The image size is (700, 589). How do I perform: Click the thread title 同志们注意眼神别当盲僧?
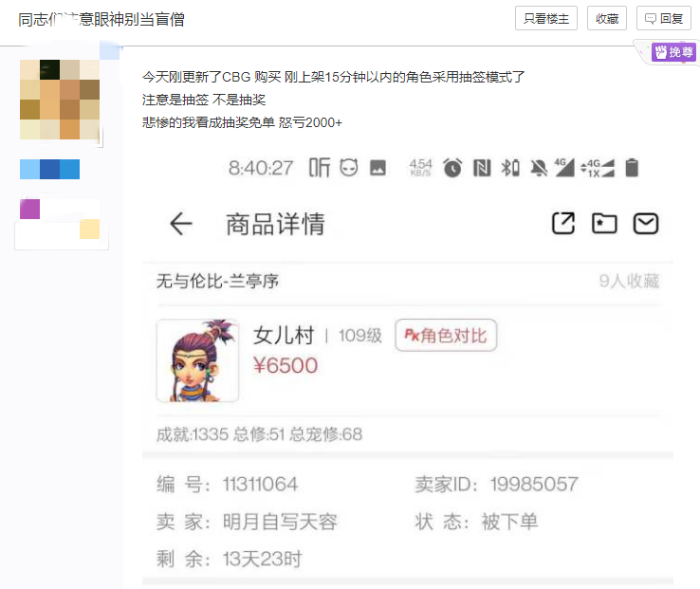click(x=101, y=19)
